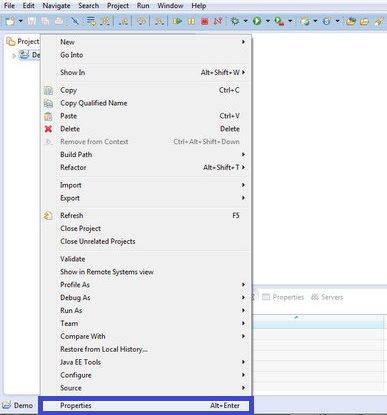Choose Refactor from context menu
The width and height of the screenshot is (387, 415).
pos(146,168)
